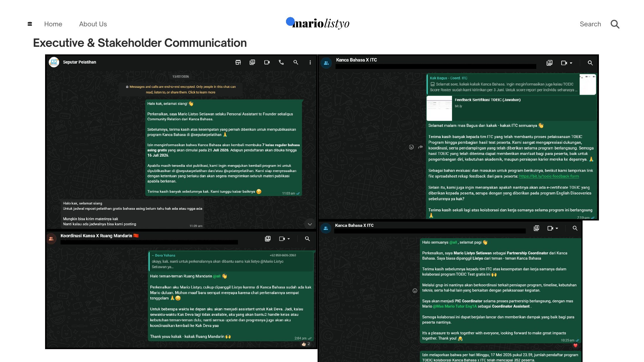Forward the TOEIC thank-you message
Viewport: 644px width, 362px height.
(x=420, y=147)
